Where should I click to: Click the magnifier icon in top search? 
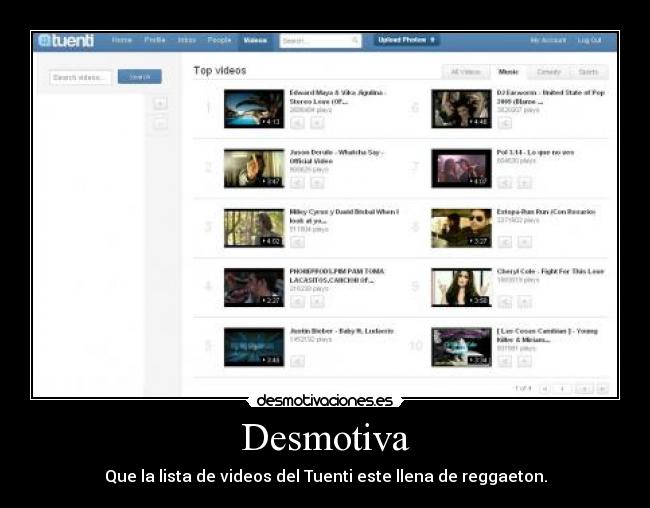click(355, 40)
